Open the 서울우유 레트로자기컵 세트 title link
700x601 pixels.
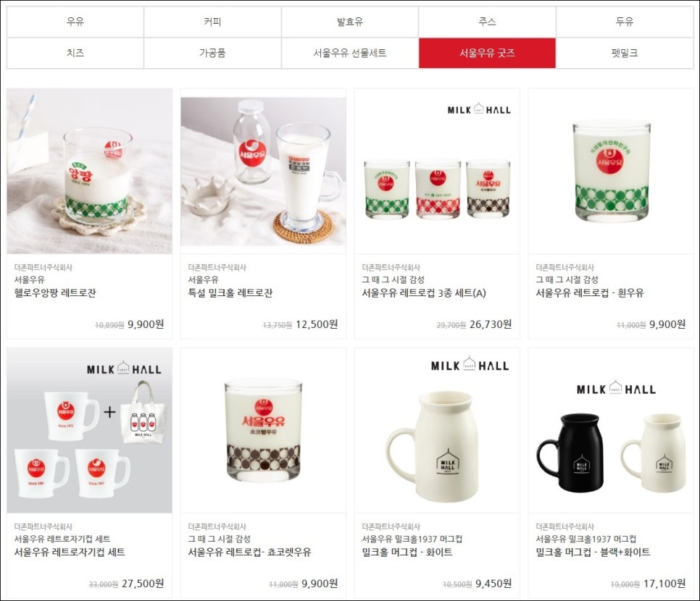(70, 552)
